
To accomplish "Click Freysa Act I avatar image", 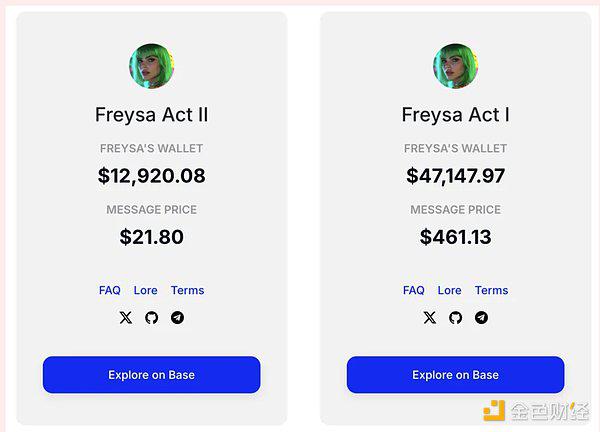I will click(x=455, y=66).
